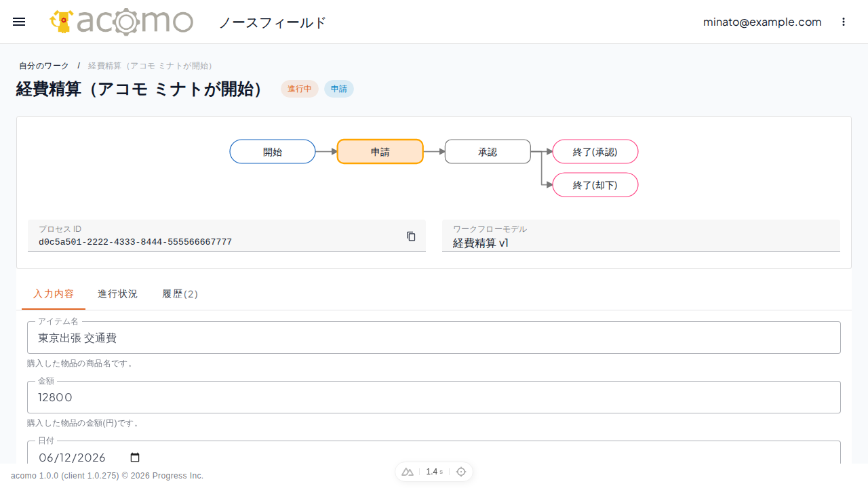
Task: Click the devtools inspector target icon
Action: coord(461,472)
